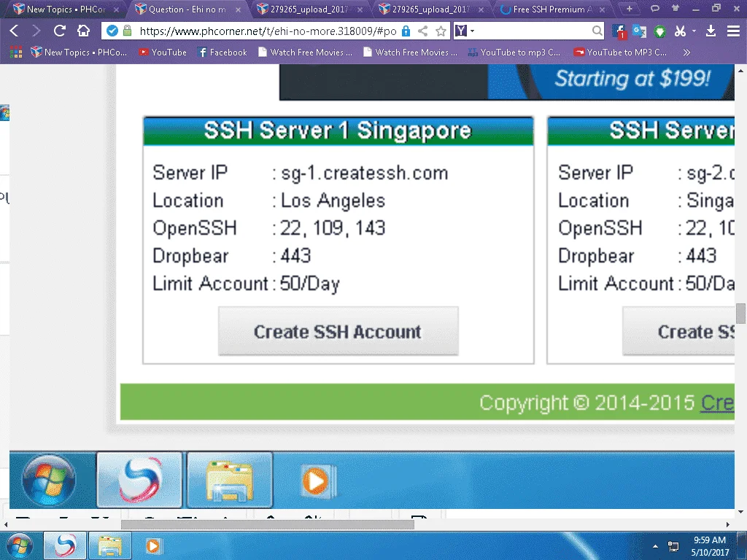
Task: Click the search magnifier icon
Action: click(x=597, y=31)
